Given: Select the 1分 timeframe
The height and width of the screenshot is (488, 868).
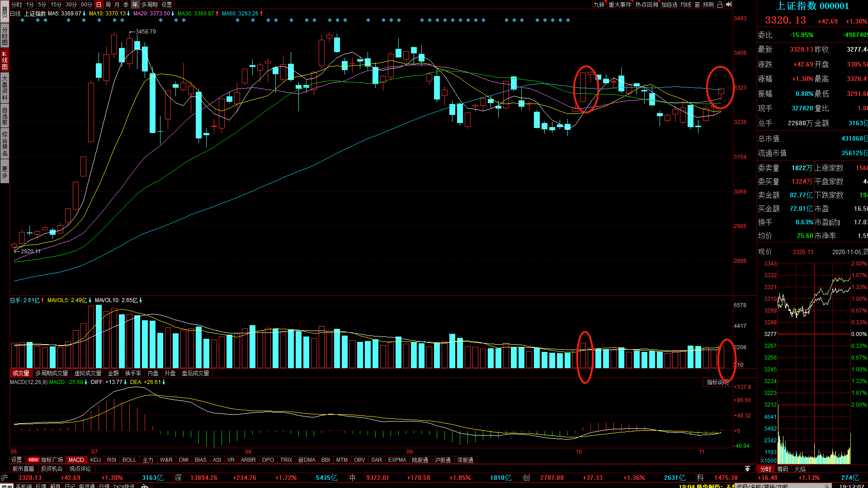Looking at the screenshot, I should tap(30, 5).
